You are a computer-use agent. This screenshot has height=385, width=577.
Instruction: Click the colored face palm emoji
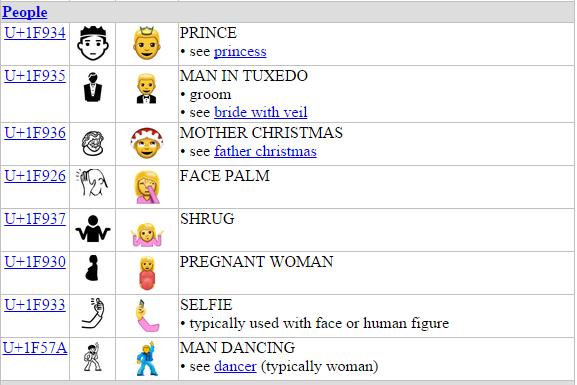tap(147, 187)
